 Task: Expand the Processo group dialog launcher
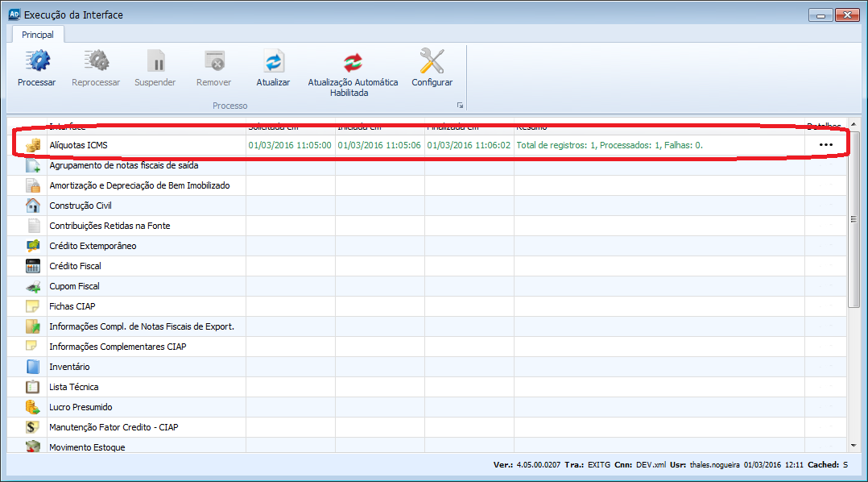coord(460,106)
